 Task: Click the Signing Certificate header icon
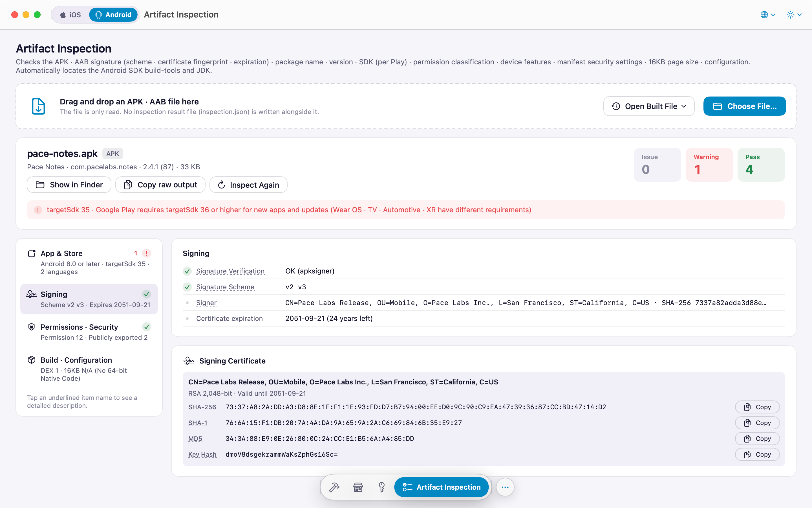(x=189, y=361)
